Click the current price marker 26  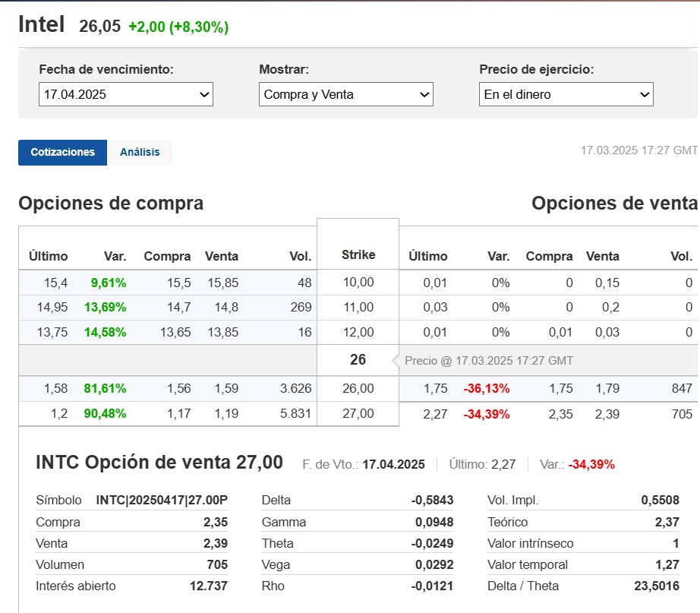pyautogui.click(x=358, y=359)
